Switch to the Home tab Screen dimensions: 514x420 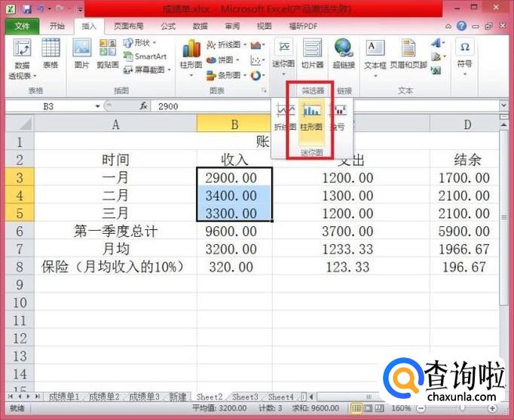point(57,26)
